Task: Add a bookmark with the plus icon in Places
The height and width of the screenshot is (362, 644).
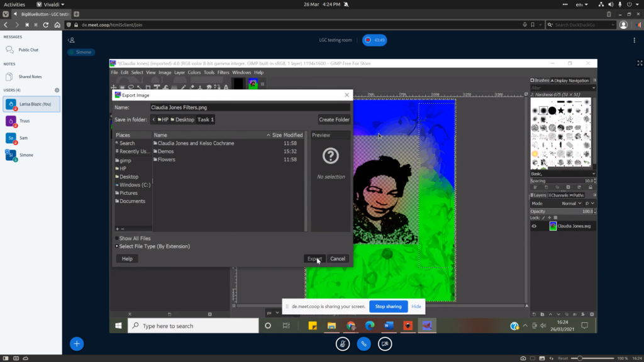Action: (x=117, y=229)
